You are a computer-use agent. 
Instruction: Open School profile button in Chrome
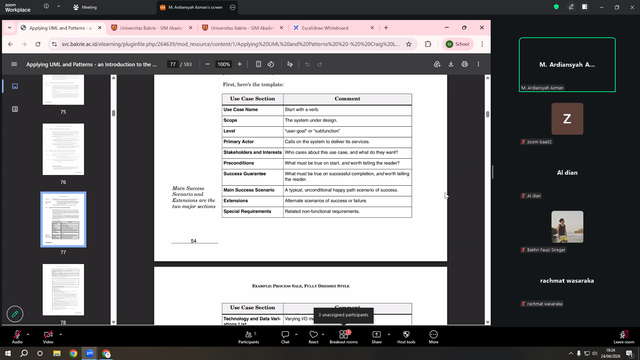click(x=458, y=44)
